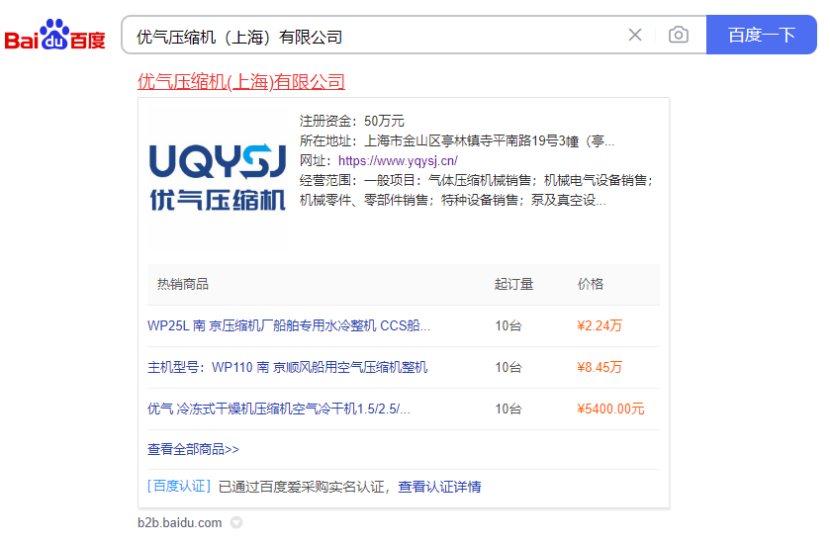Clear the search box with the X icon
The width and height of the screenshot is (830, 546).
[x=635, y=35]
